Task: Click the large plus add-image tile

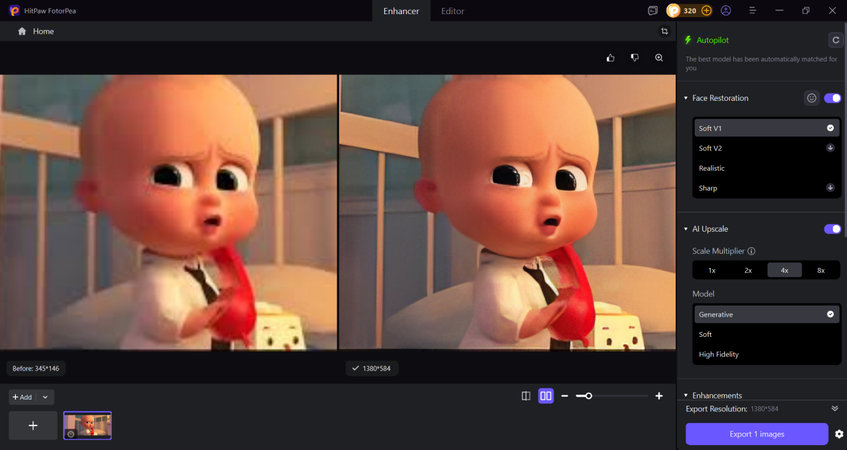Action: click(33, 426)
